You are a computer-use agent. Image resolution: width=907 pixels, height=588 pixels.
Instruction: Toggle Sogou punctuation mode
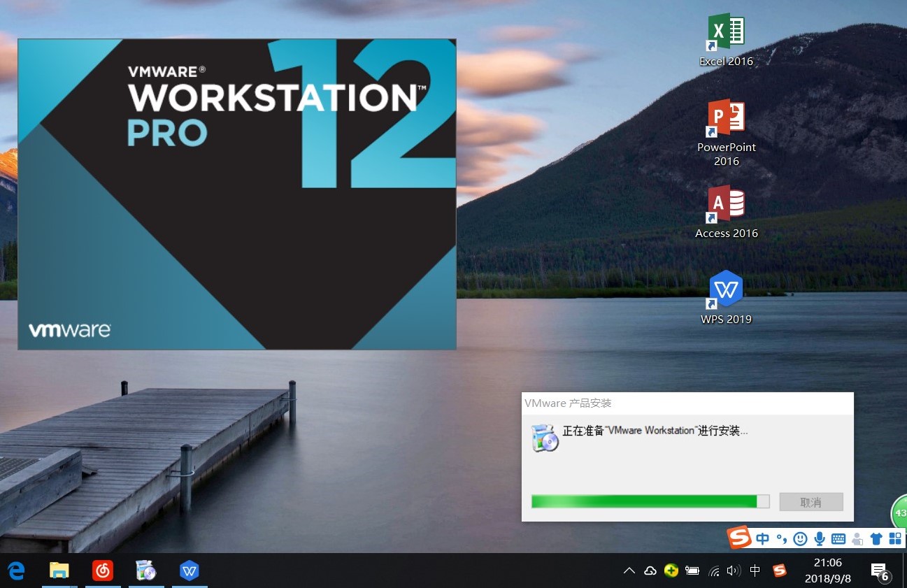[781, 538]
